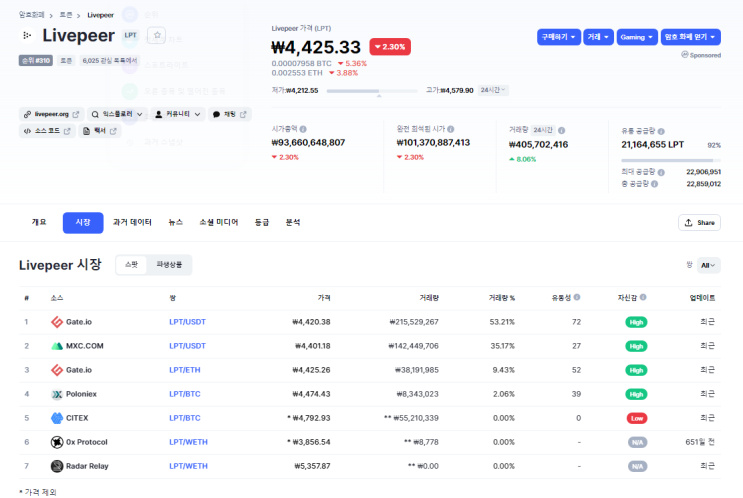Open the 분석 tab

tap(293, 222)
